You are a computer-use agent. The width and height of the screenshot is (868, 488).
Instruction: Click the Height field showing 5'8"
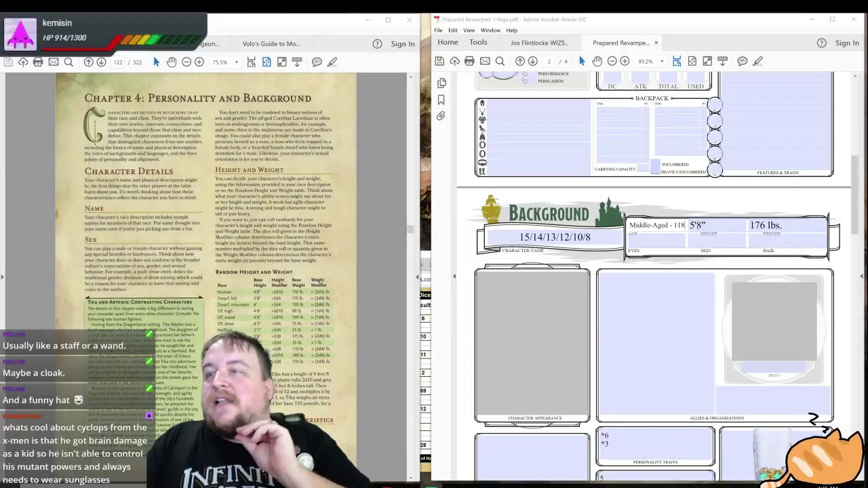coord(716,225)
